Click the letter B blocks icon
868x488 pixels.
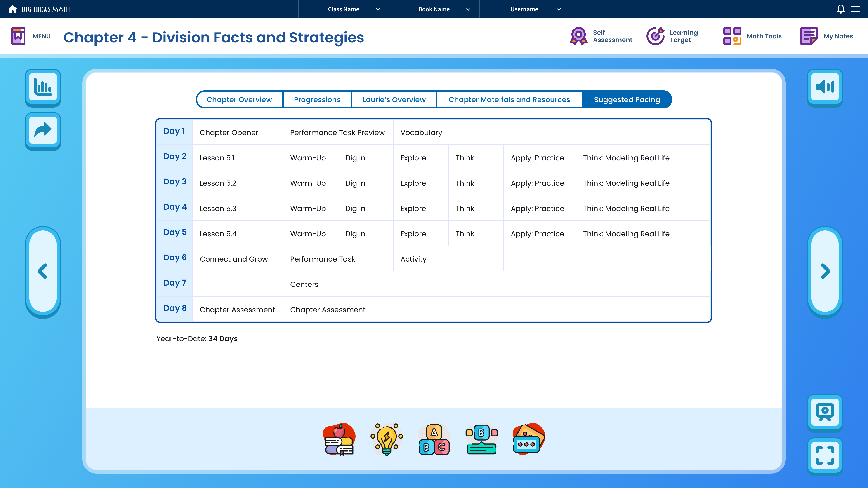(x=481, y=439)
